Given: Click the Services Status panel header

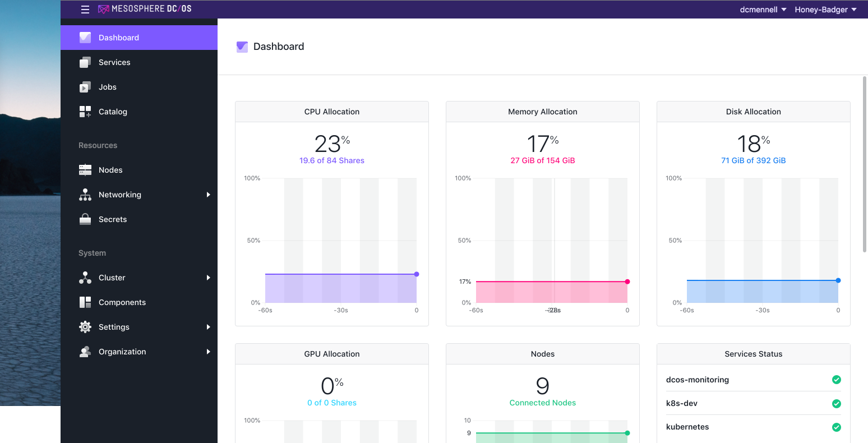Looking at the screenshot, I should 754,354.
